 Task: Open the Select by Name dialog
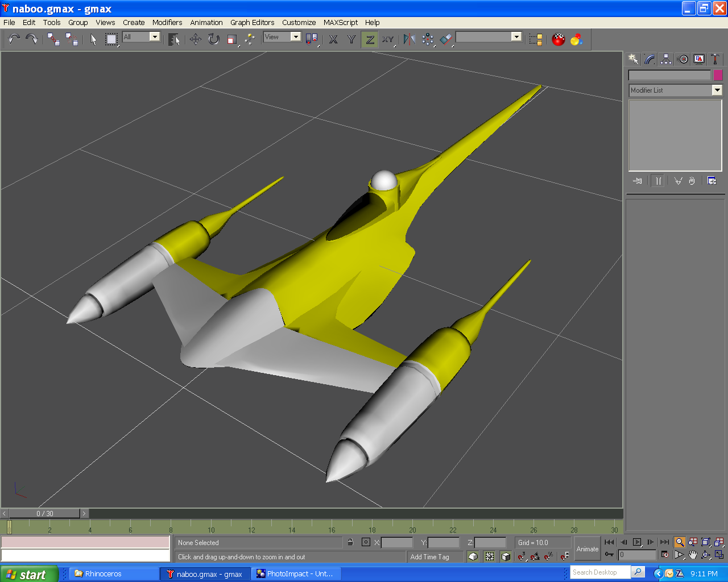point(174,39)
